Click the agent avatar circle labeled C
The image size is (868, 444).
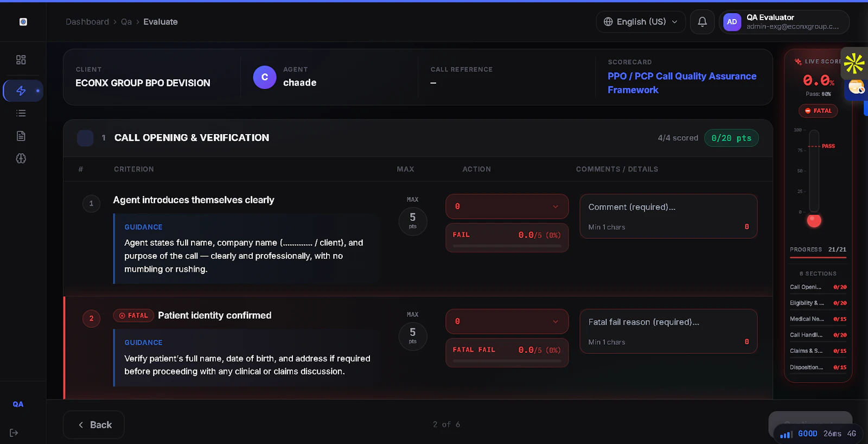pos(265,77)
